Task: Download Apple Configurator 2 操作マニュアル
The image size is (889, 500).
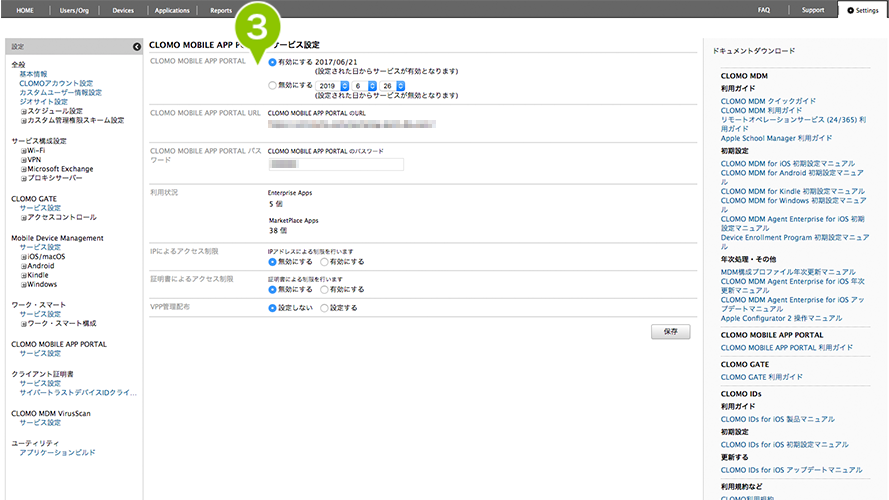Action: (x=781, y=319)
